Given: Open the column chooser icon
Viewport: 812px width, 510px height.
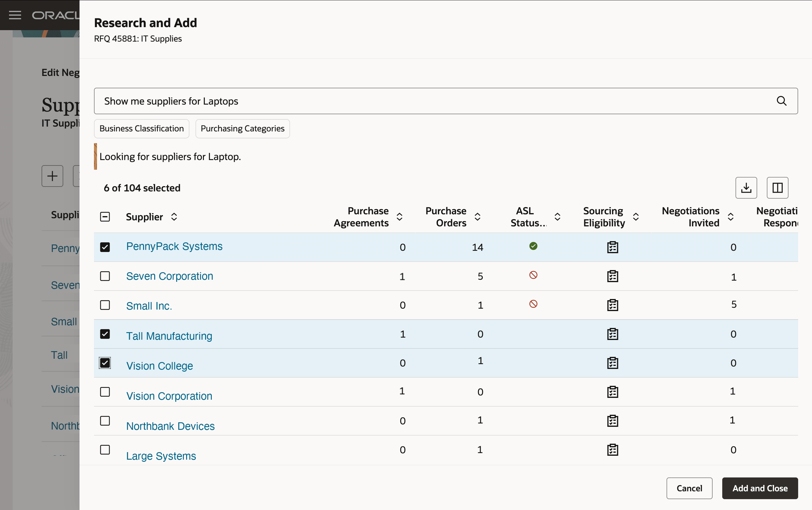Looking at the screenshot, I should pos(777,187).
